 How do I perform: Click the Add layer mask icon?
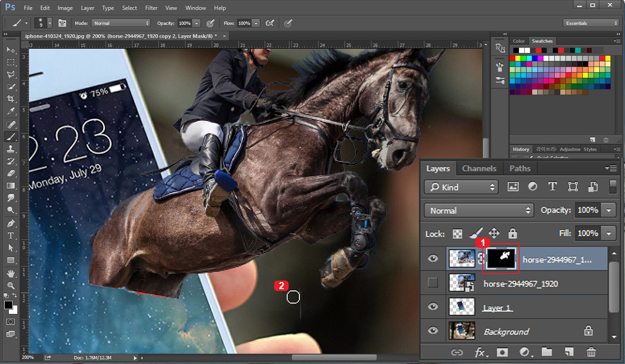(x=502, y=351)
